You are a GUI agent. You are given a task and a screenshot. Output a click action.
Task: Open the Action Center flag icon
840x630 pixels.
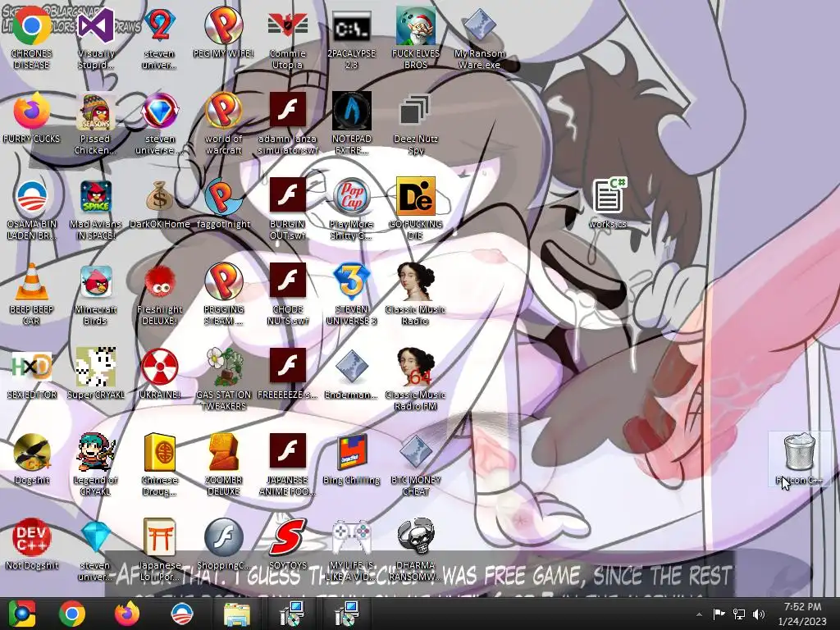719,614
